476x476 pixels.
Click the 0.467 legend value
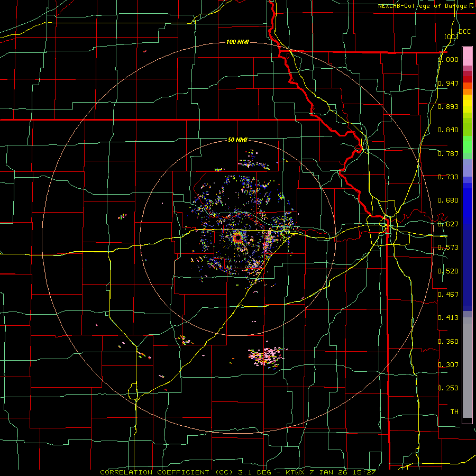[x=448, y=295]
